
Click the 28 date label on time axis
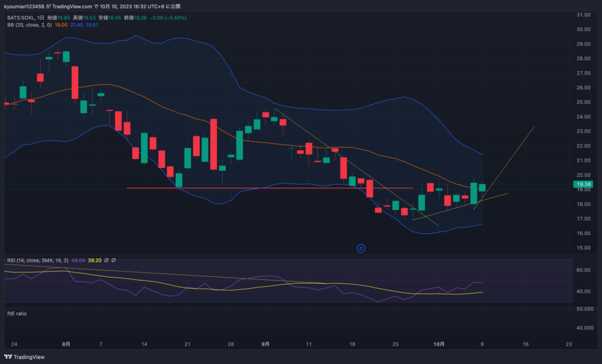point(230,344)
